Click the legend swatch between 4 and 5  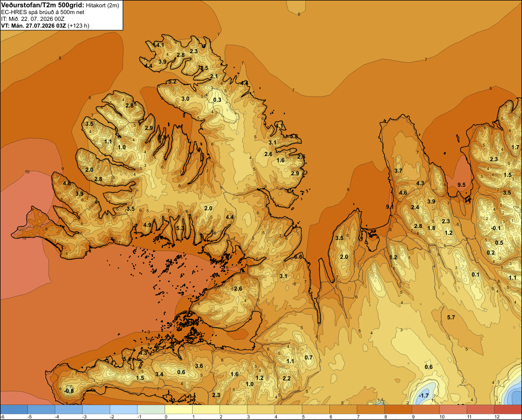pos(288,410)
